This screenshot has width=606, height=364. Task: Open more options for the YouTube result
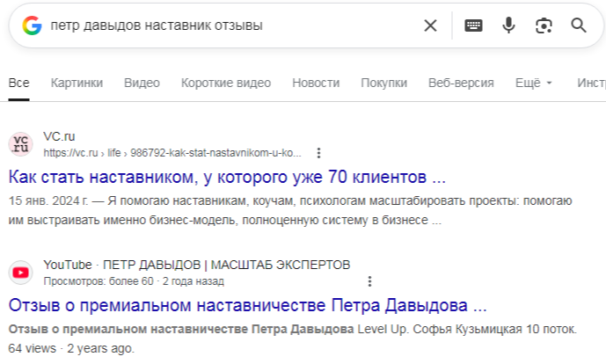369,281
